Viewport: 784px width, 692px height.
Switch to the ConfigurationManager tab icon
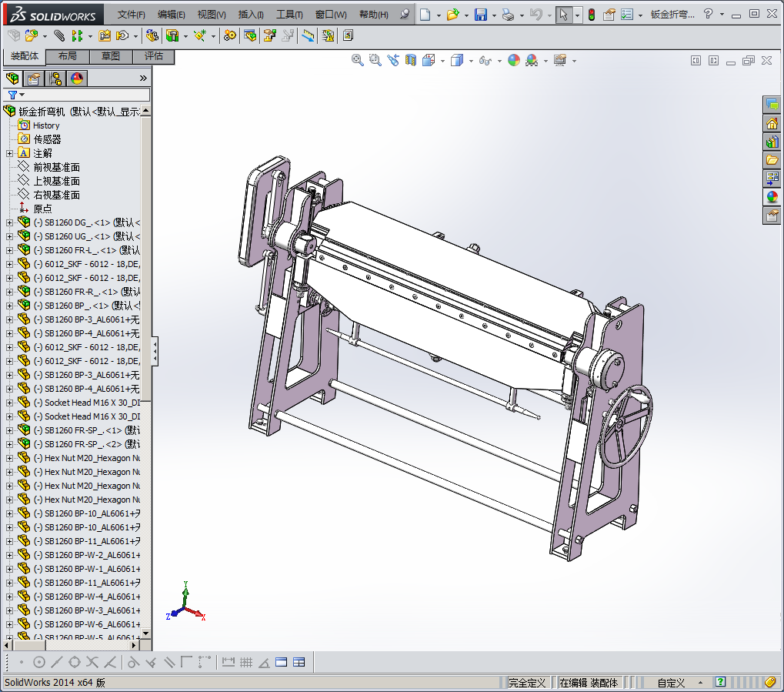(55, 78)
